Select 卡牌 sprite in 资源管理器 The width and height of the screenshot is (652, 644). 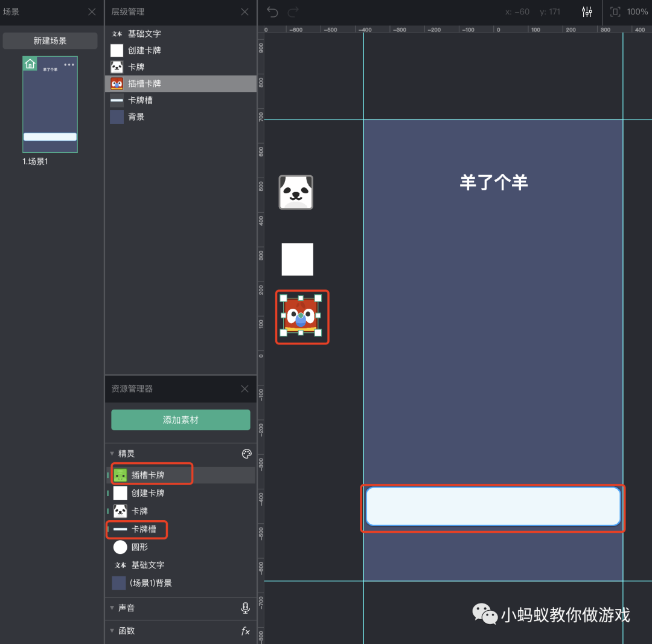(x=181, y=511)
